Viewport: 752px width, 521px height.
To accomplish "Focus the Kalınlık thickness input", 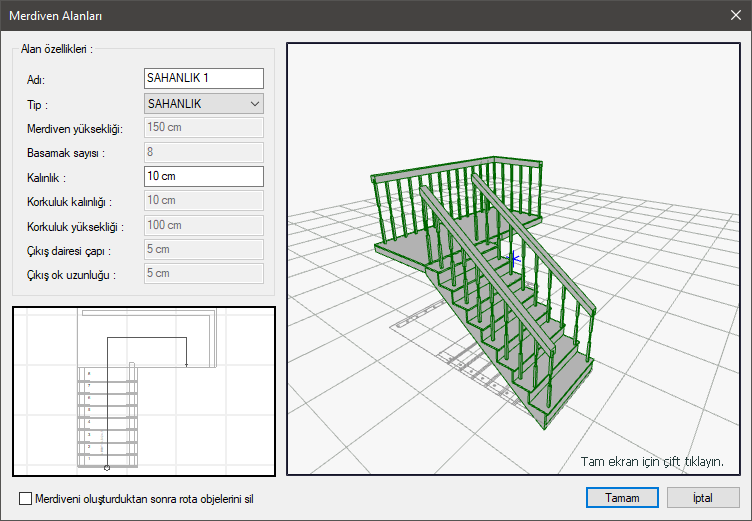I will point(204,176).
